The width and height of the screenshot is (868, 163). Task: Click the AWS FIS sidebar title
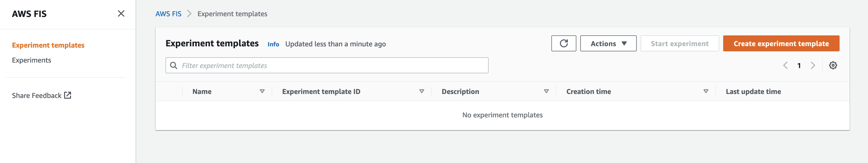point(29,14)
